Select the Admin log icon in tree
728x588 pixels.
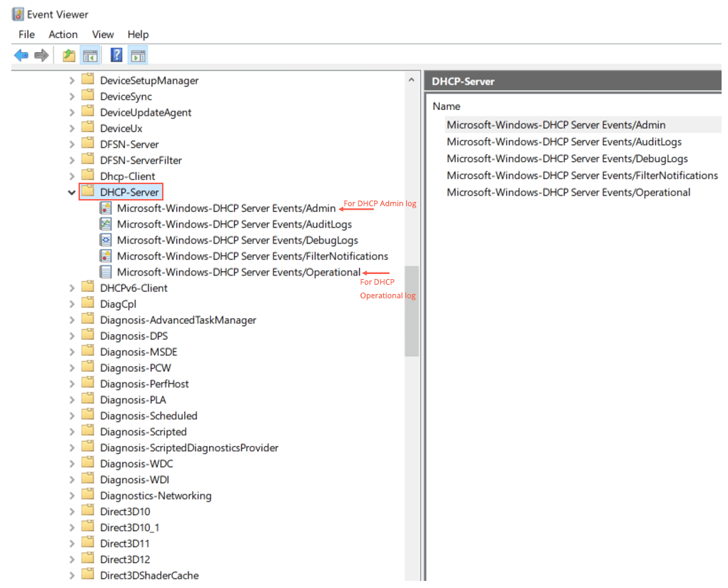point(106,208)
